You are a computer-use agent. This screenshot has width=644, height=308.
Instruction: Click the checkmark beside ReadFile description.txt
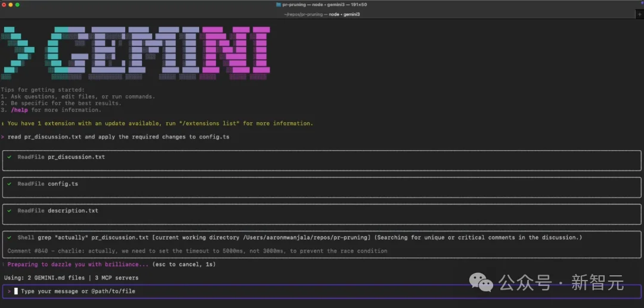click(x=10, y=211)
